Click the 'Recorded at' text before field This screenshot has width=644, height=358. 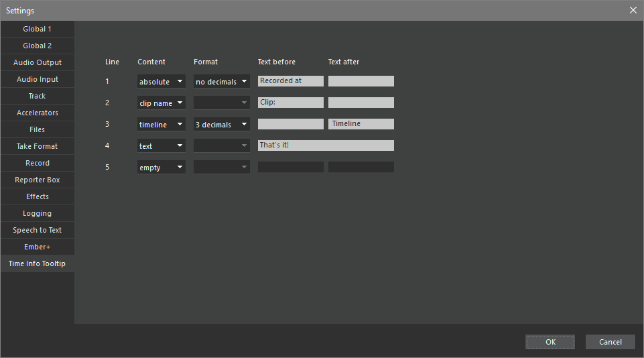click(x=290, y=81)
